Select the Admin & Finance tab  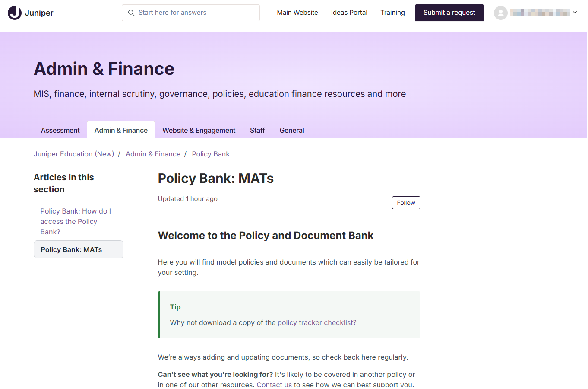pos(121,130)
